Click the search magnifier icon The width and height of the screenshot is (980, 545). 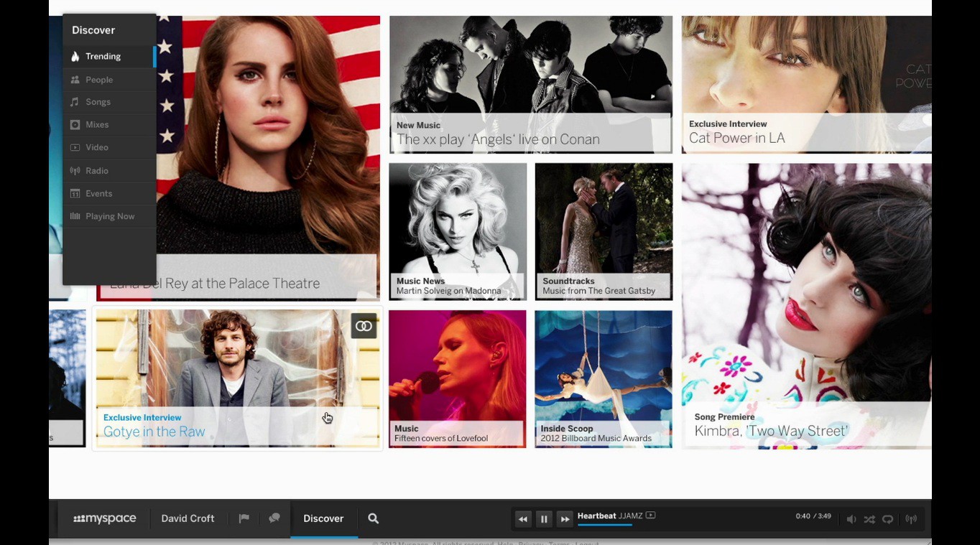[374, 518]
